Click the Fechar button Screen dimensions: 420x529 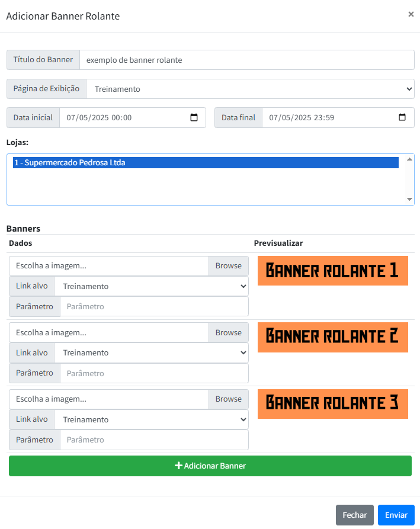354,515
